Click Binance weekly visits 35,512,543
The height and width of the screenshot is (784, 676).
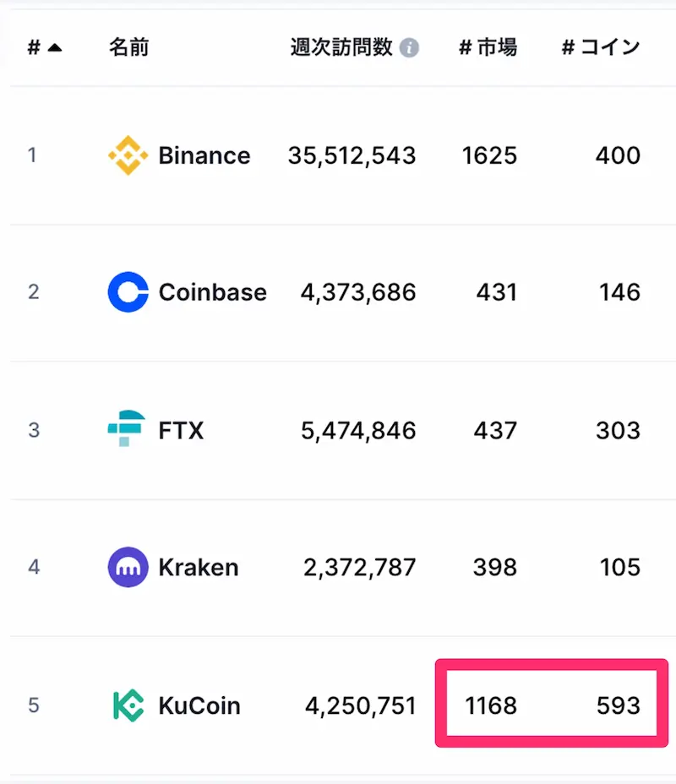pyautogui.click(x=352, y=155)
